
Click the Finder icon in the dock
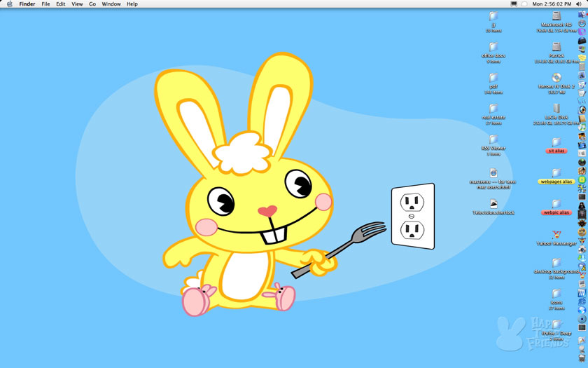pyautogui.click(x=582, y=14)
